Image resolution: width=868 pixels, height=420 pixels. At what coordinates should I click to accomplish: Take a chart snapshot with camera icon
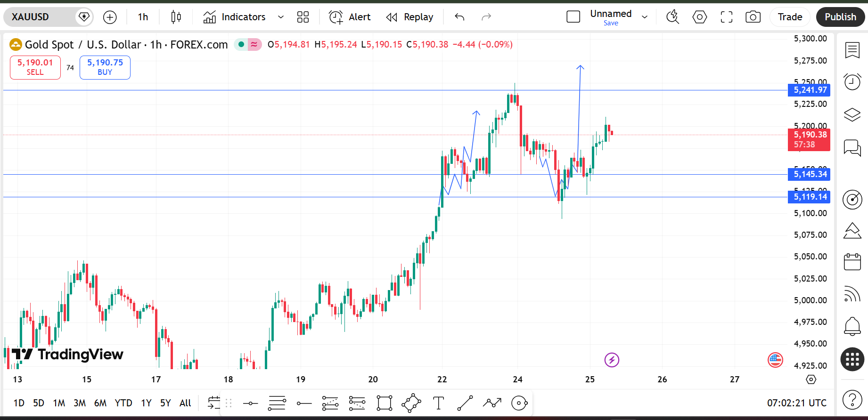(753, 17)
